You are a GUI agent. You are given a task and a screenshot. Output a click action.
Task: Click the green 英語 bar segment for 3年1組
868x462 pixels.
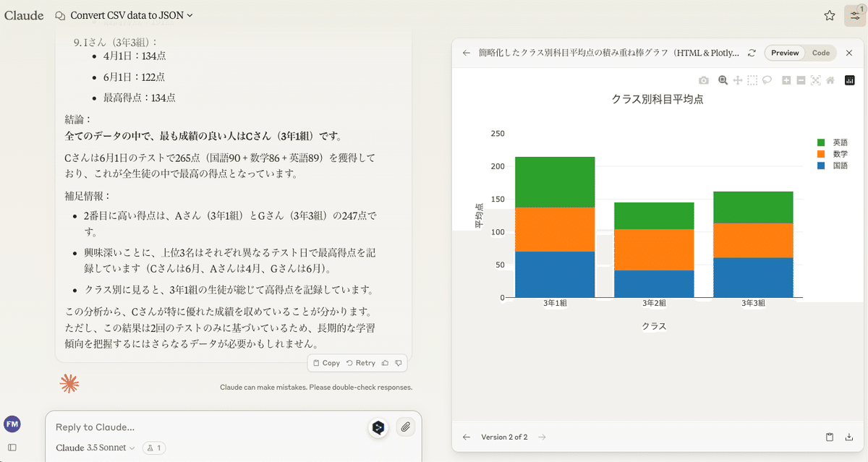[x=555, y=182]
